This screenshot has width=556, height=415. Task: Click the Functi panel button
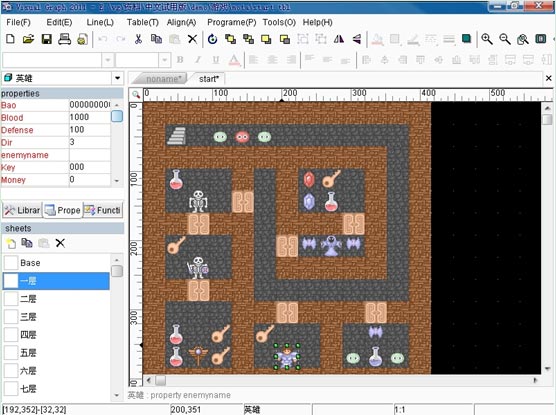pyautogui.click(x=103, y=210)
